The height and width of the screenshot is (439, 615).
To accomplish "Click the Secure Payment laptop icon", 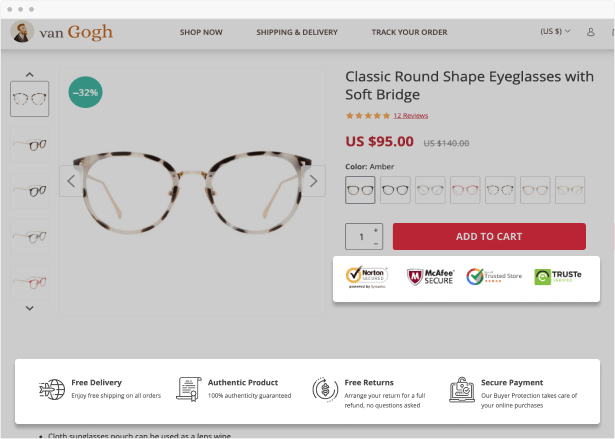I will point(462,390).
